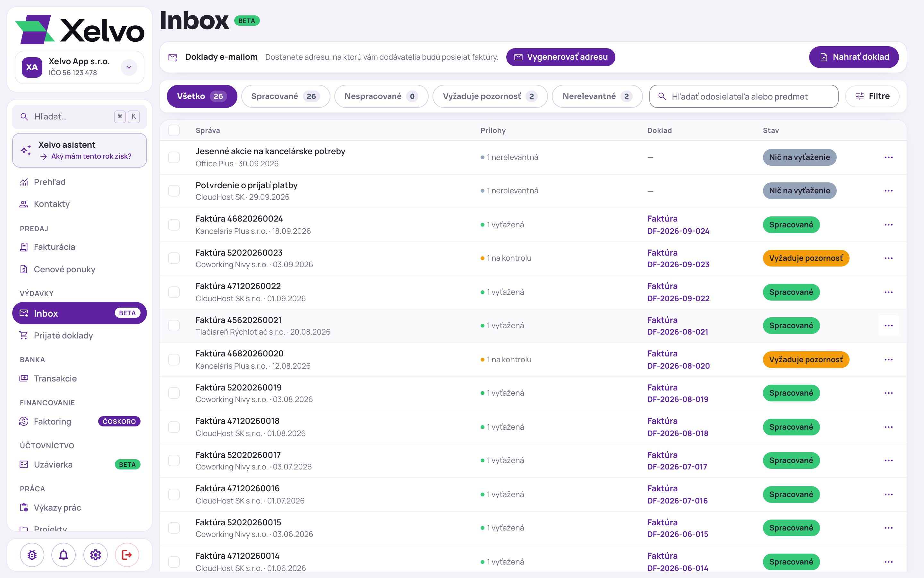Screen dimensions: 924x578
Task: Open Výkazy prác in the sidebar
Action: pyautogui.click(x=80, y=507)
